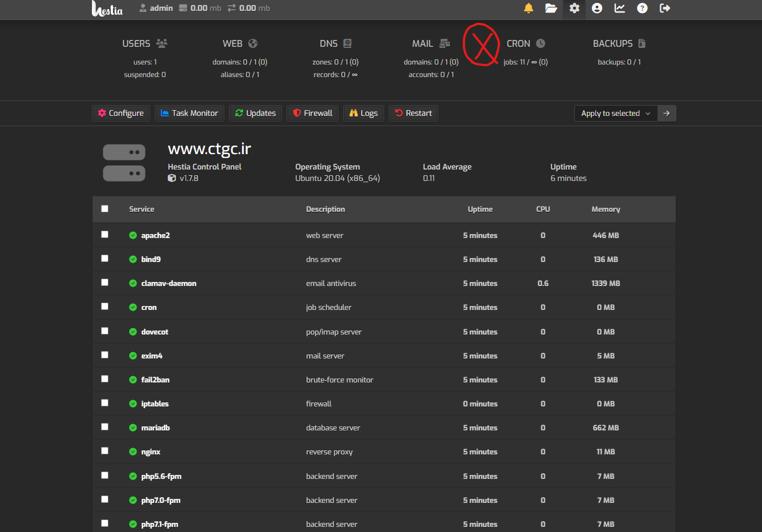Click the Configure button
Image resolution: width=762 pixels, height=532 pixels.
[121, 113]
